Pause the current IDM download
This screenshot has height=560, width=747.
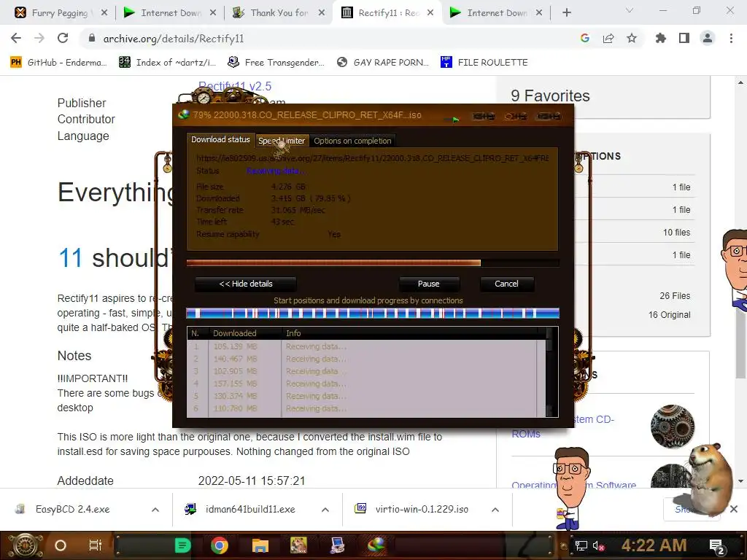[x=429, y=284]
